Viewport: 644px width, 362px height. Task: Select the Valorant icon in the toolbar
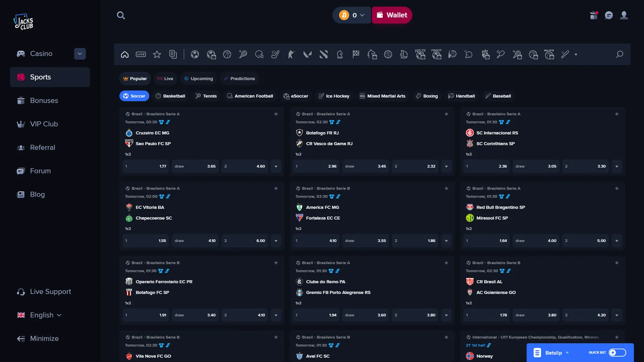coord(308,54)
